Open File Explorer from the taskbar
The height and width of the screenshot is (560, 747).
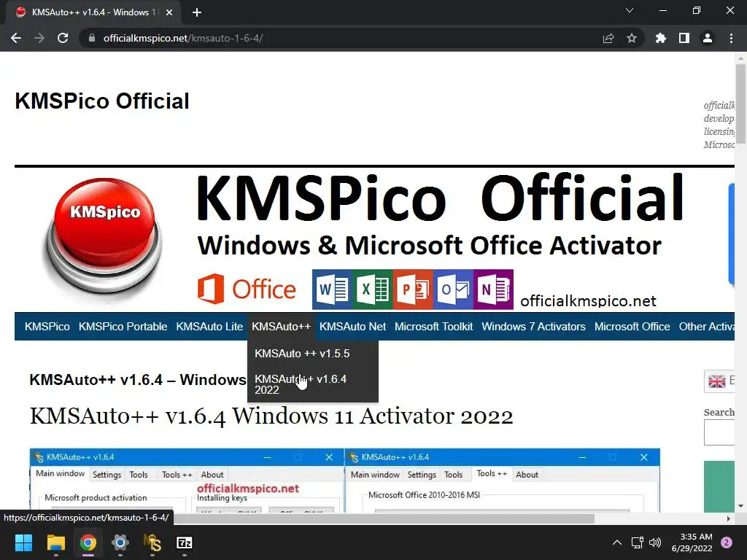coord(55,542)
